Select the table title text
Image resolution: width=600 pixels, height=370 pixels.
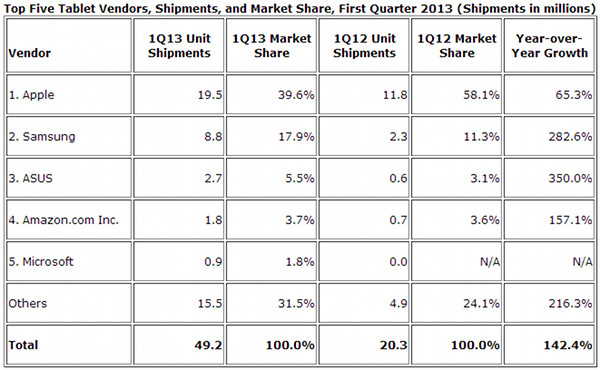pyautogui.click(x=300, y=8)
